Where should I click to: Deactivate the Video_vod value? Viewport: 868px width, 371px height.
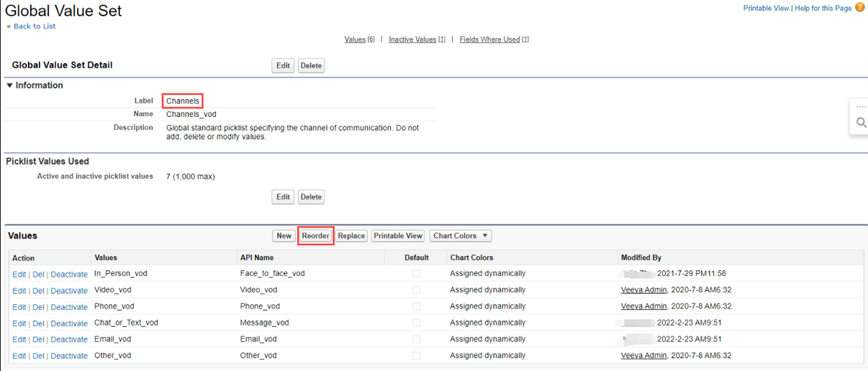pos(69,291)
